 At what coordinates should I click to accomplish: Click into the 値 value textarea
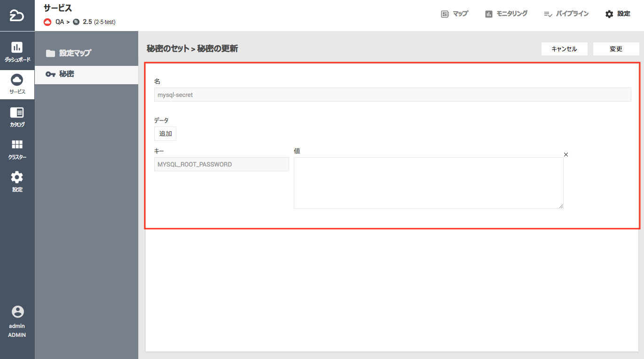[428, 183]
